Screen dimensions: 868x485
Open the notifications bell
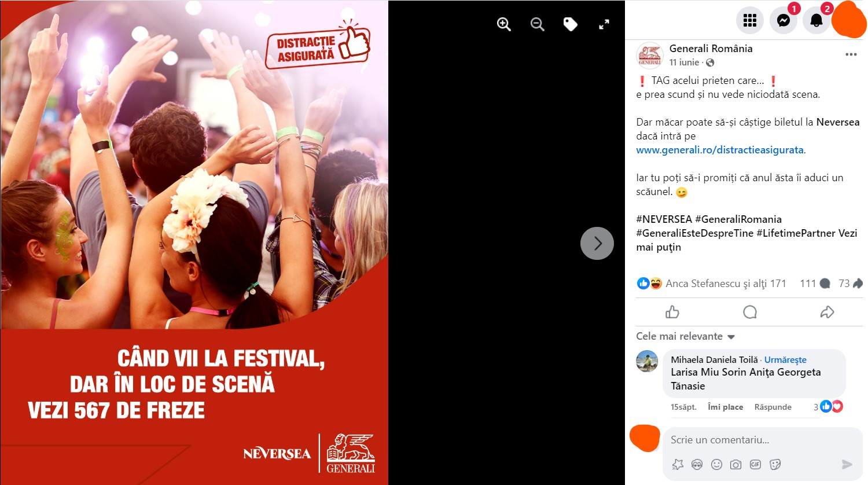(816, 20)
